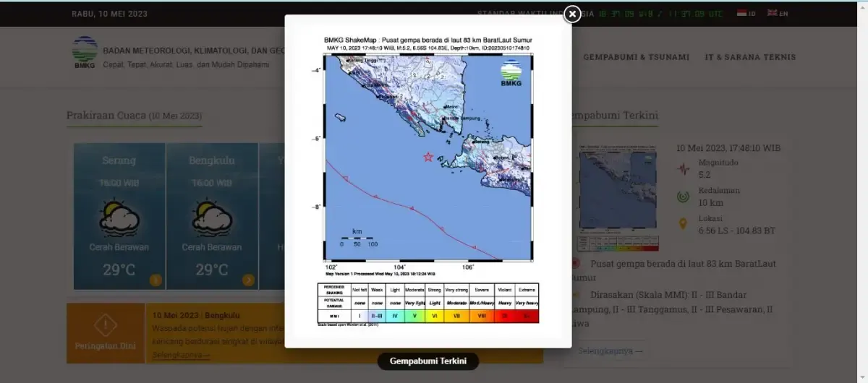Image resolution: width=868 pixels, height=383 pixels.
Task: Switch language with the English flag EN
Action: 778,13
